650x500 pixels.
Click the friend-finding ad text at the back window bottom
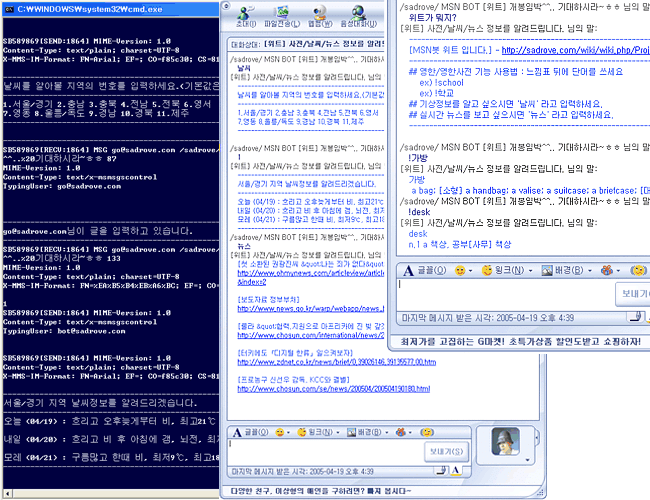click(321, 491)
